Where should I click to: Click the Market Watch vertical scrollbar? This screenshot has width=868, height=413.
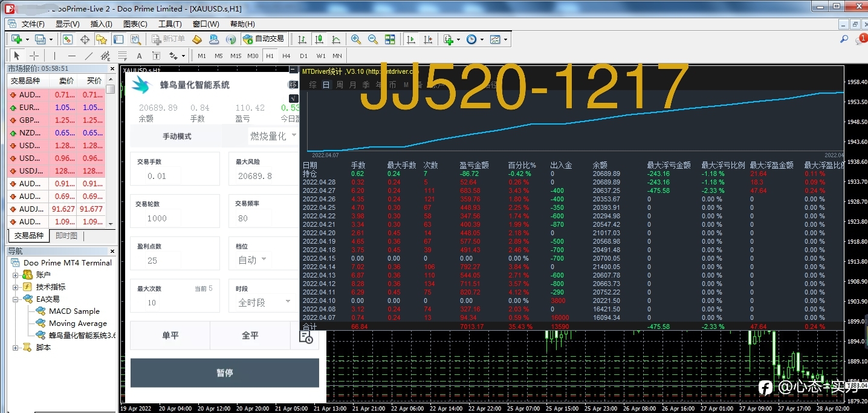111,151
